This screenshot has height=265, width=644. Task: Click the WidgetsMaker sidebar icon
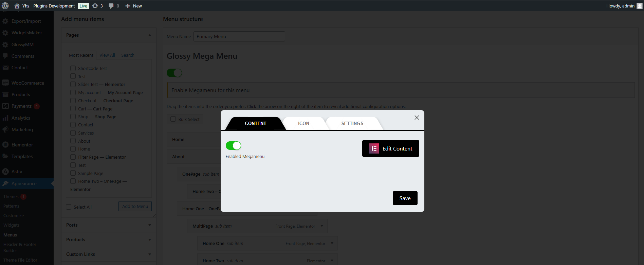click(x=5, y=33)
